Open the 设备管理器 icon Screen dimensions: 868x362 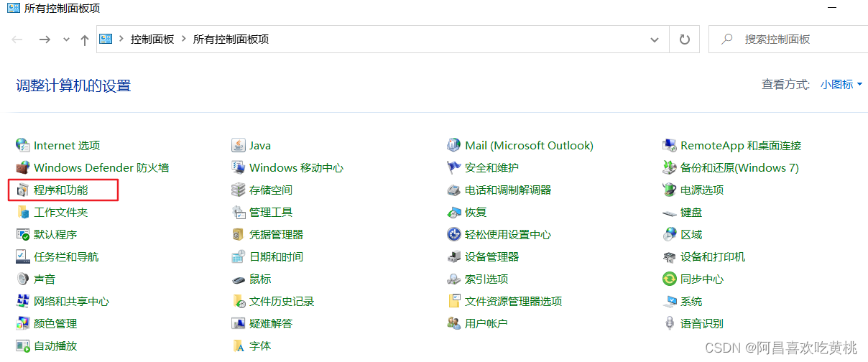[x=453, y=256]
